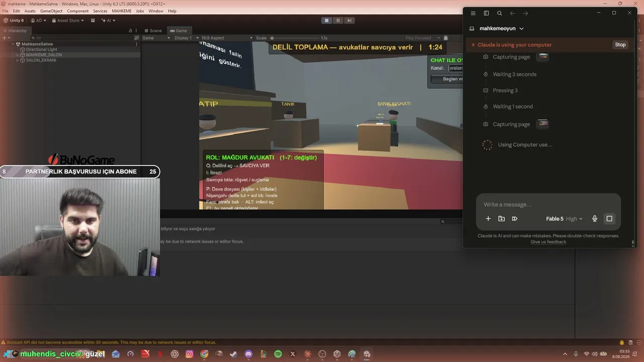The width and height of the screenshot is (644, 362).
Task: Expand the MAHKEME_SALON object
Action: point(18,55)
